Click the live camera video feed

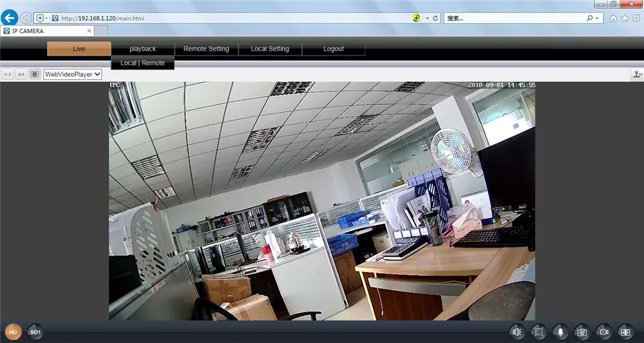322,201
